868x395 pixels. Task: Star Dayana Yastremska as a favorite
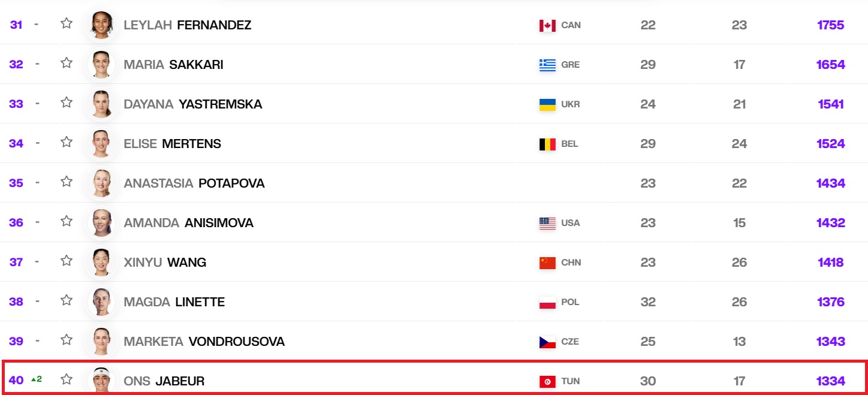click(67, 102)
